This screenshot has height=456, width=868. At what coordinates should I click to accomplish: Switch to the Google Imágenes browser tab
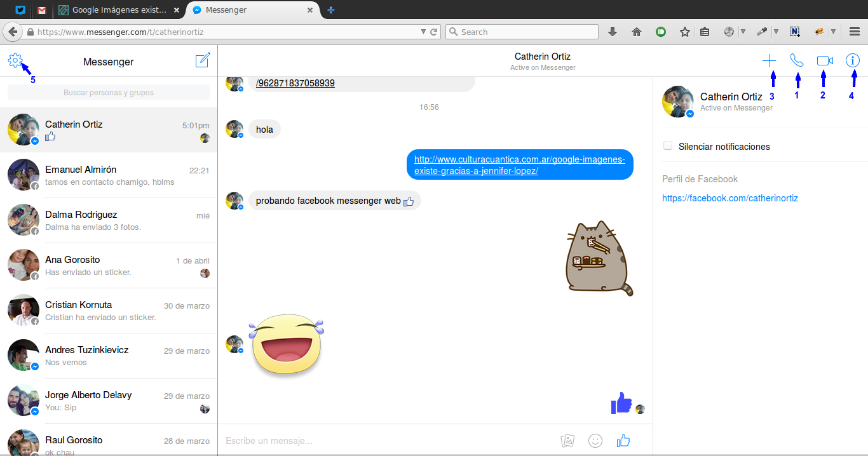click(118, 10)
